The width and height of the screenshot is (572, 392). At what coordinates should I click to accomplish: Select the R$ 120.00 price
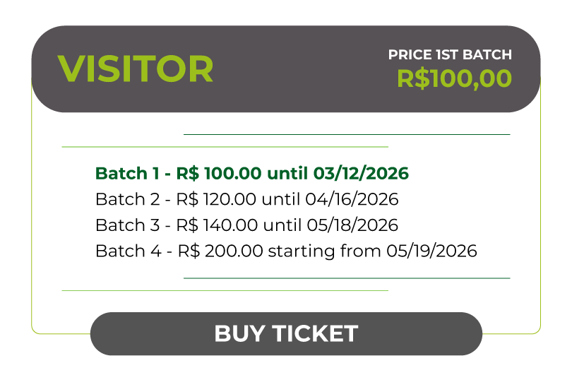coord(215,199)
